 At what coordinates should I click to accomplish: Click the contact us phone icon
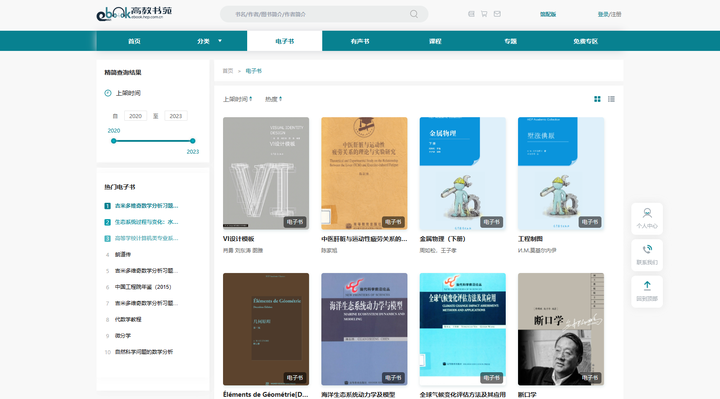[647, 255]
